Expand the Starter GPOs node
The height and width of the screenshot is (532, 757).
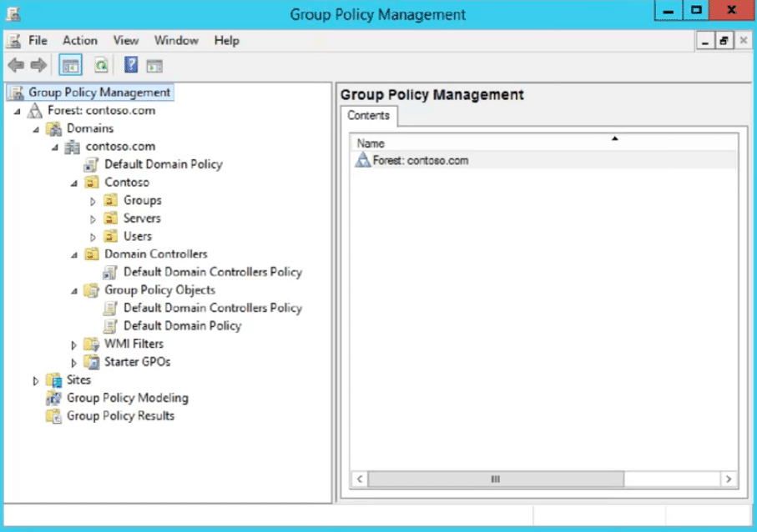pos(73,363)
